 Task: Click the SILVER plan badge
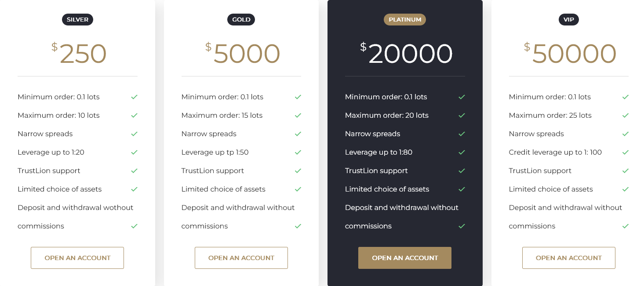pyautogui.click(x=77, y=19)
